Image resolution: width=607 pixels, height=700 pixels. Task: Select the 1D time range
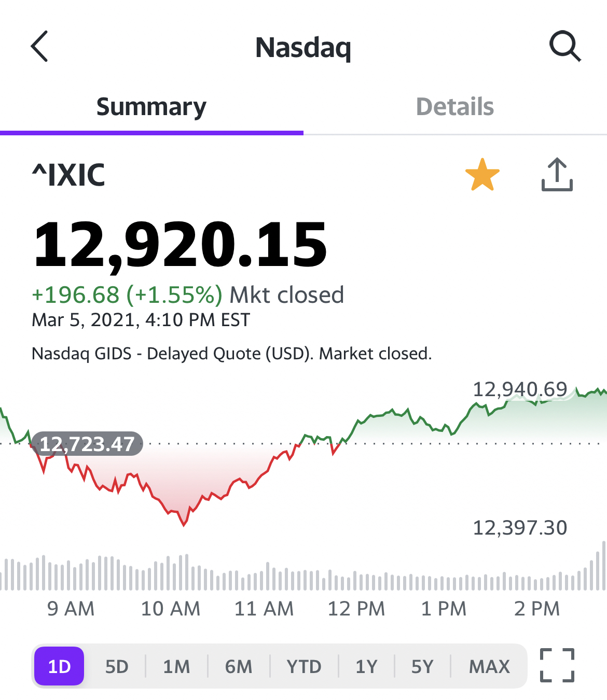(x=59, y=666)
